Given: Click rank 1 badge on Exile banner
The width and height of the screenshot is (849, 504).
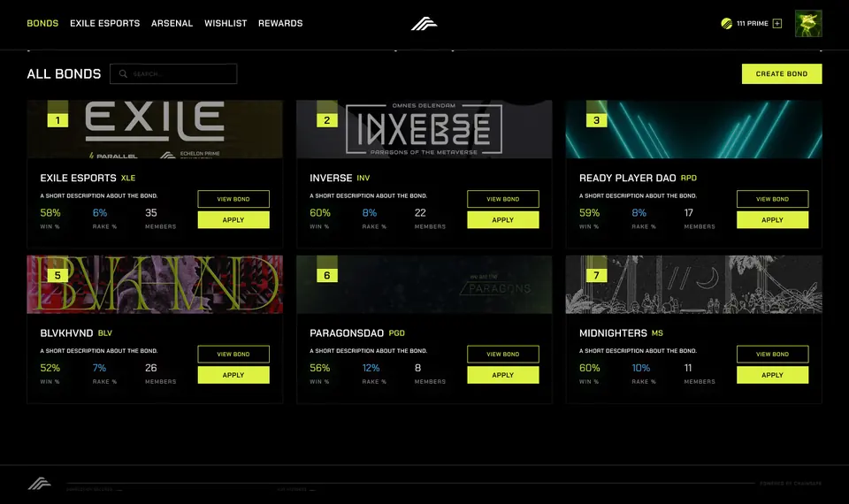Looking at the screenshot, I should pos(58,120).
